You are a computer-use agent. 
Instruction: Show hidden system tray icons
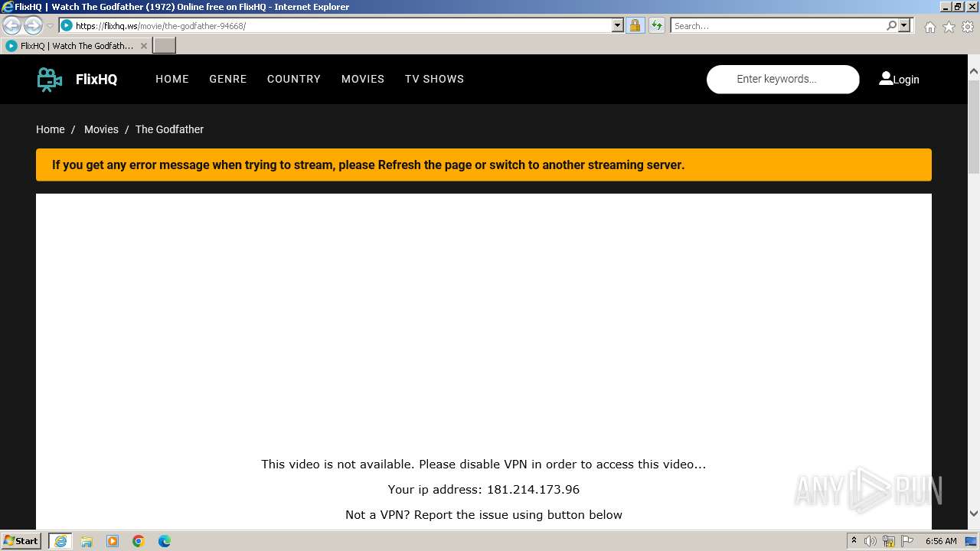[854, 541]
